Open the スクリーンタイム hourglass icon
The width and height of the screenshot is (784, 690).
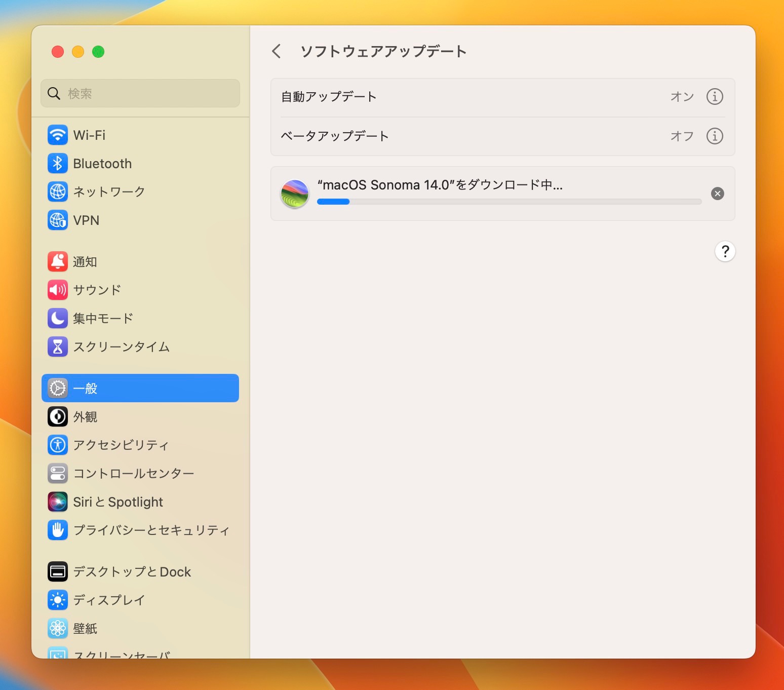(x=58, y=347)
